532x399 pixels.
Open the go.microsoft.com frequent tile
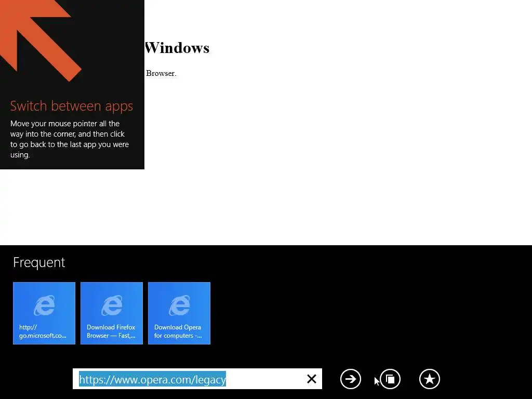pyautogui.click(x=44, y=313)
